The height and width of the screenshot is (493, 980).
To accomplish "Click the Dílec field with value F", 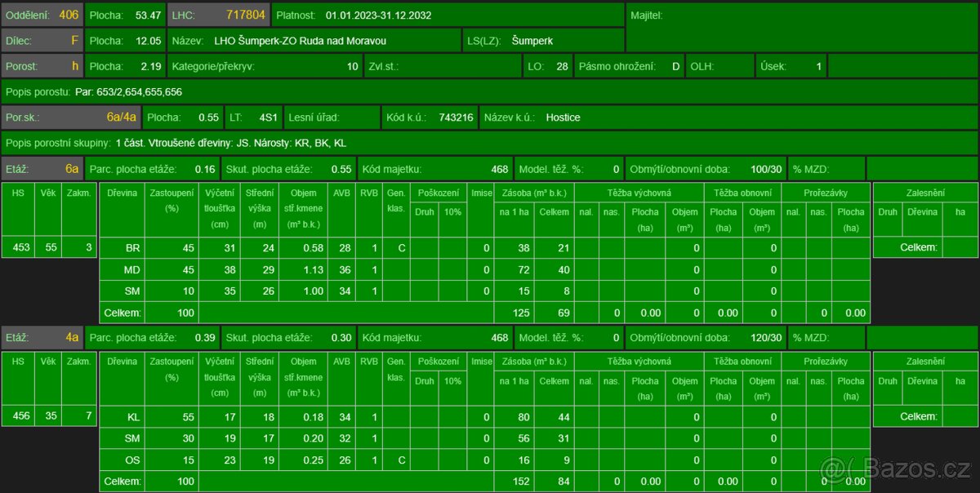I will click(42, 40).
